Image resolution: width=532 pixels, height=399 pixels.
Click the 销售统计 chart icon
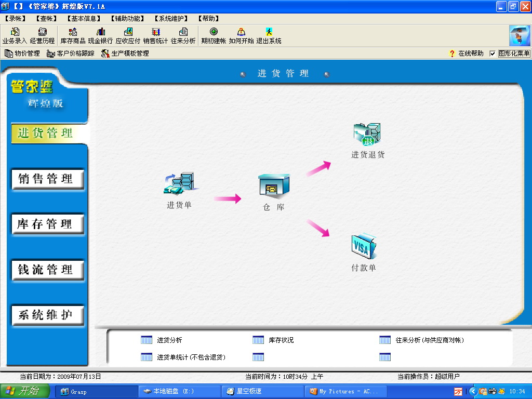(155, 36)
